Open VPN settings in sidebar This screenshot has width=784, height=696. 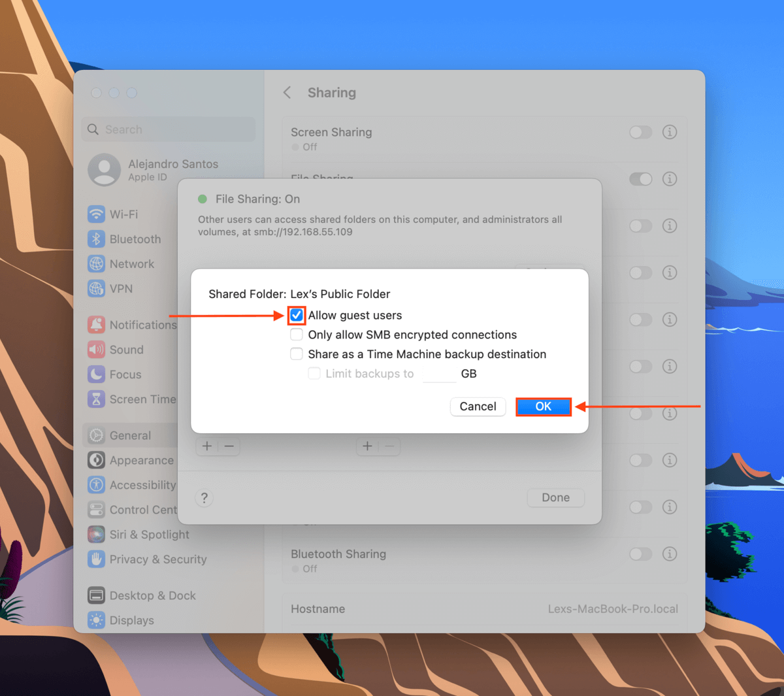pos(110,289)
